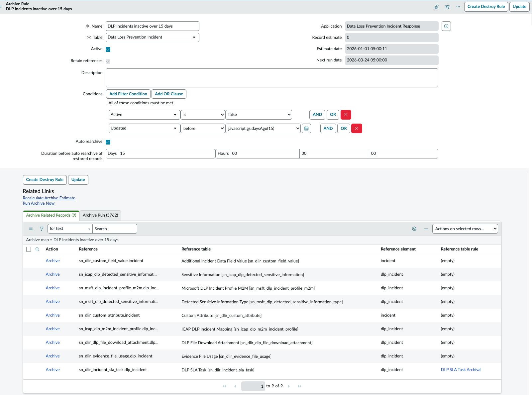Sort by Reference table rule column header
Image resolution: width=532 pixels, height=395 pixels.
tap(460, 249)
